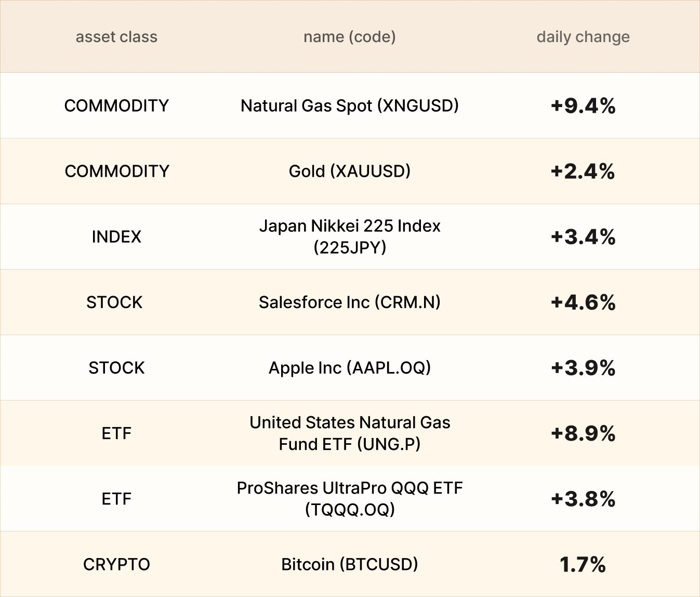Select Salesforce Inc (CRM.N) stock
This screenshot has height=597, width=700.
(349, 302)
